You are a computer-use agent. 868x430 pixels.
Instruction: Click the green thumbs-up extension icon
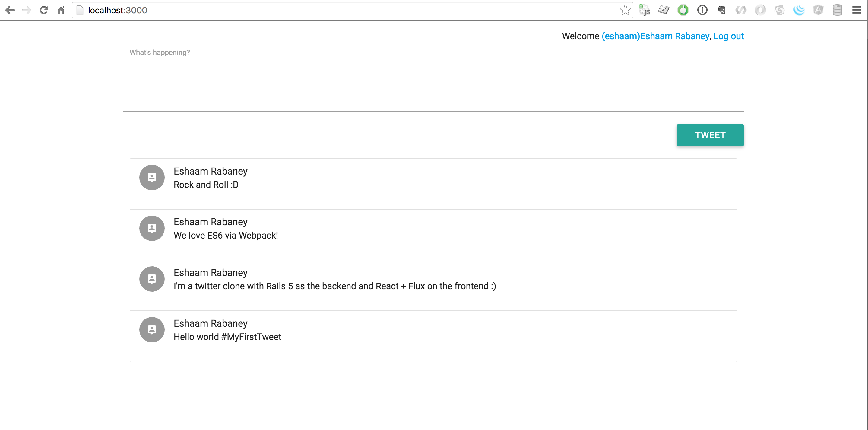click(683, 10)
